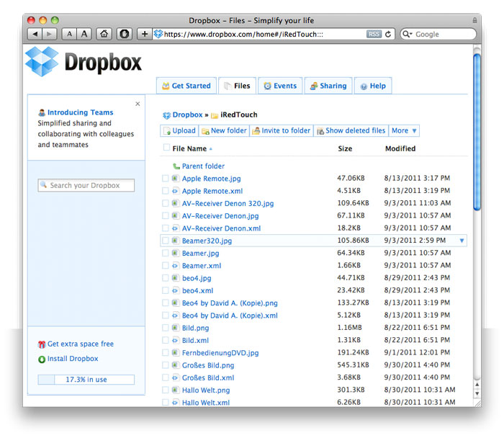This screenshot has height=438, width=504.
Task: Add bookmark with plus button
Action: click(x=145, y=34)
